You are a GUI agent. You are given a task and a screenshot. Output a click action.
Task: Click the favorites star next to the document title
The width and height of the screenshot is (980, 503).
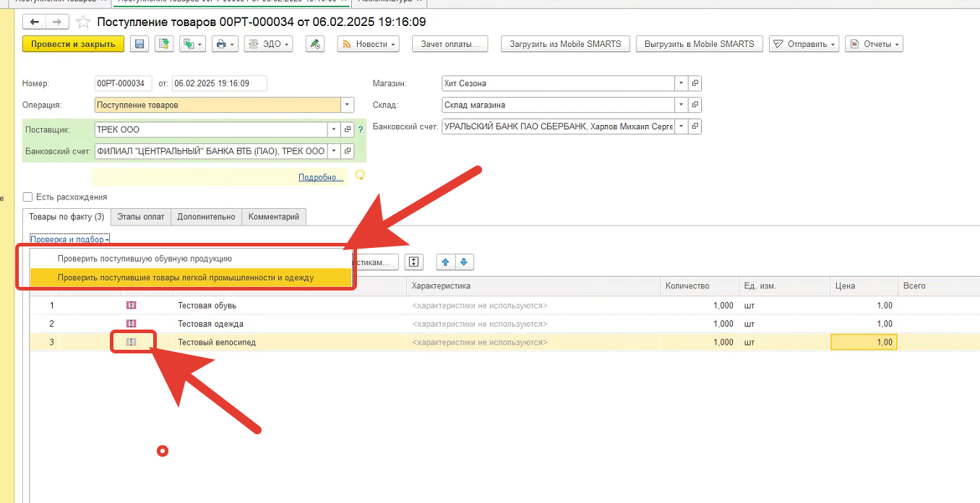[x=84, y=22]
